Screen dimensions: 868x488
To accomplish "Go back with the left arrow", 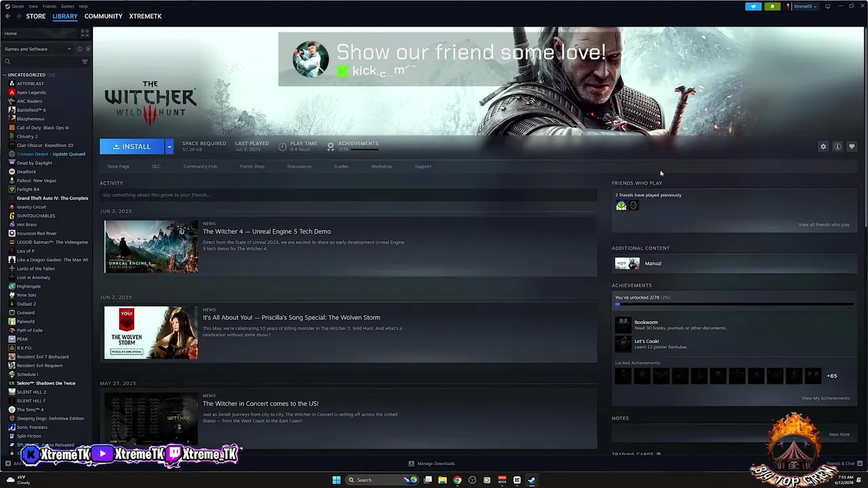I will click(7, 16).
